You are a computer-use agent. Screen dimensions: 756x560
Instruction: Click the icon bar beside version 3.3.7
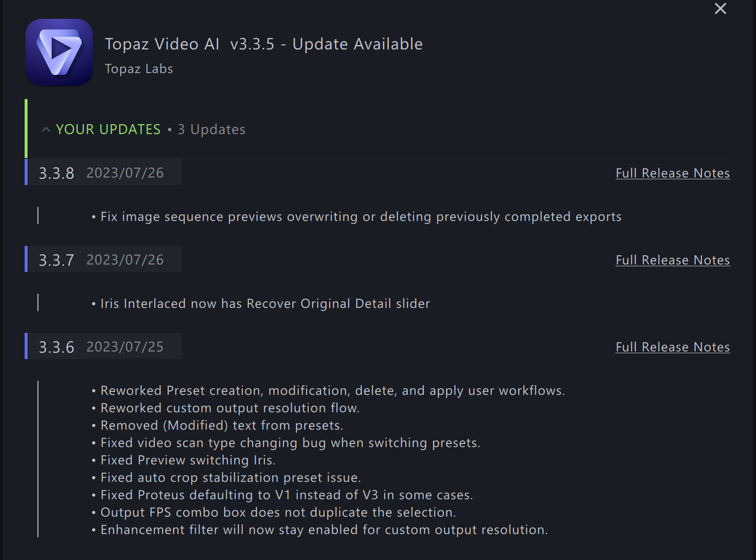click(26, 259)
